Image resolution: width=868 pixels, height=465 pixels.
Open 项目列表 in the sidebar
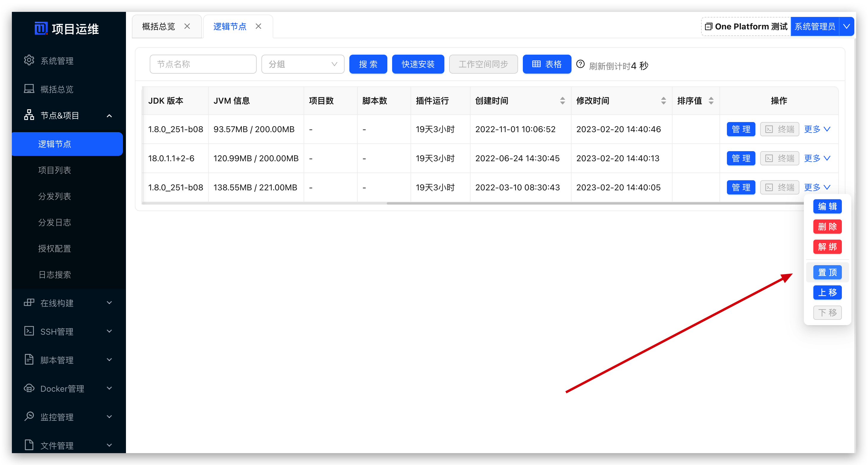[x=55, y=170]
